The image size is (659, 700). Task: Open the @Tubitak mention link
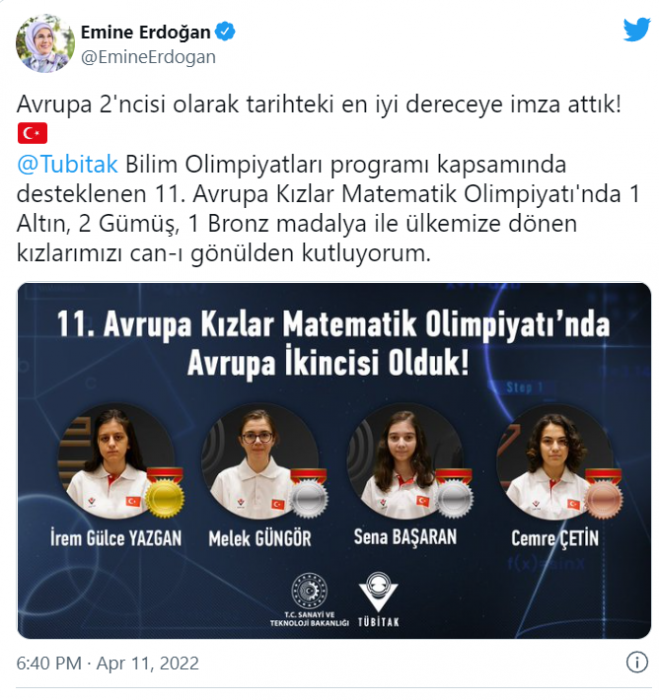(67, 164)
